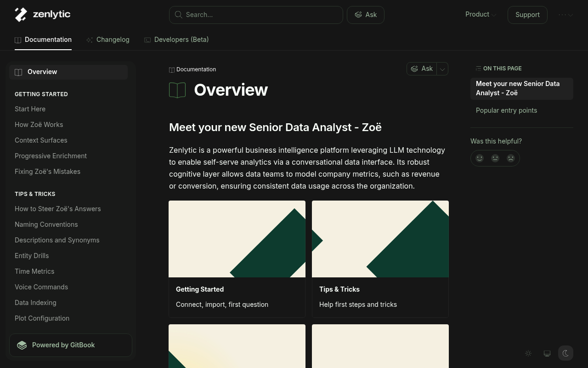Click the On This Page list icon
588x368 pixels.
point(479,69)
